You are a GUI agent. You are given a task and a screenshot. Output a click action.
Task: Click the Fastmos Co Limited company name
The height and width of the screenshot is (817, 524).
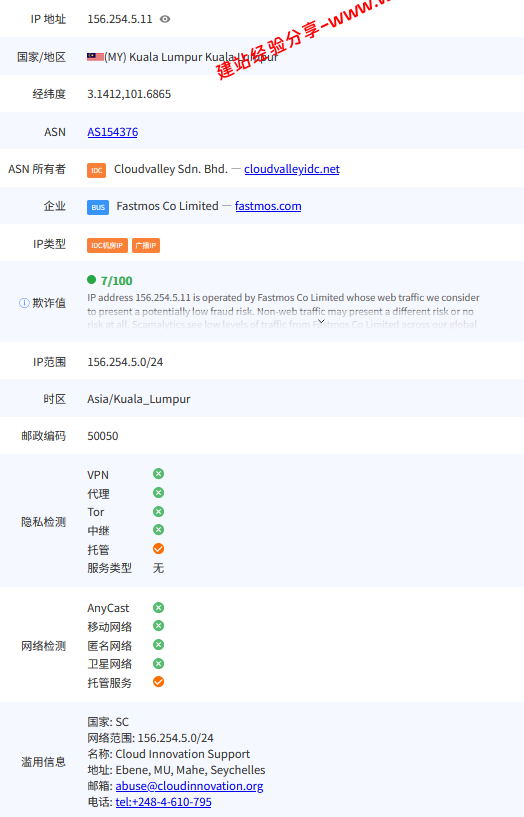[x=167, y=206]
